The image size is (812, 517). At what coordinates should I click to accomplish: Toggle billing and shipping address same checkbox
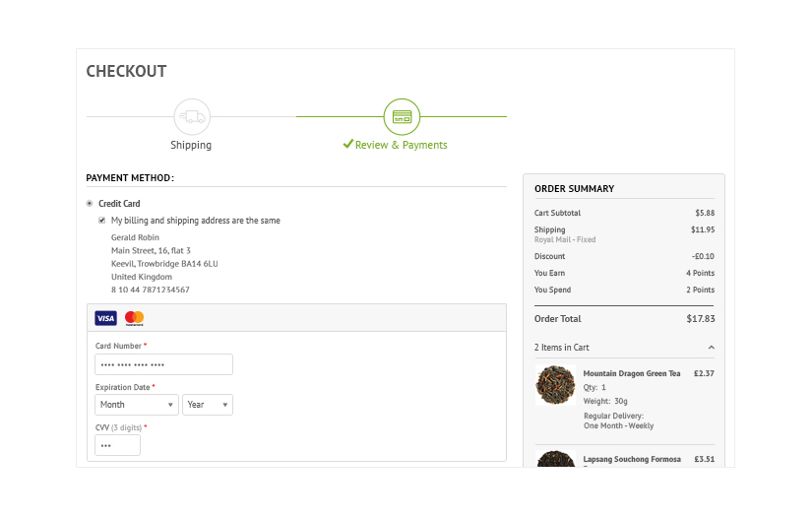pos(102,221)
